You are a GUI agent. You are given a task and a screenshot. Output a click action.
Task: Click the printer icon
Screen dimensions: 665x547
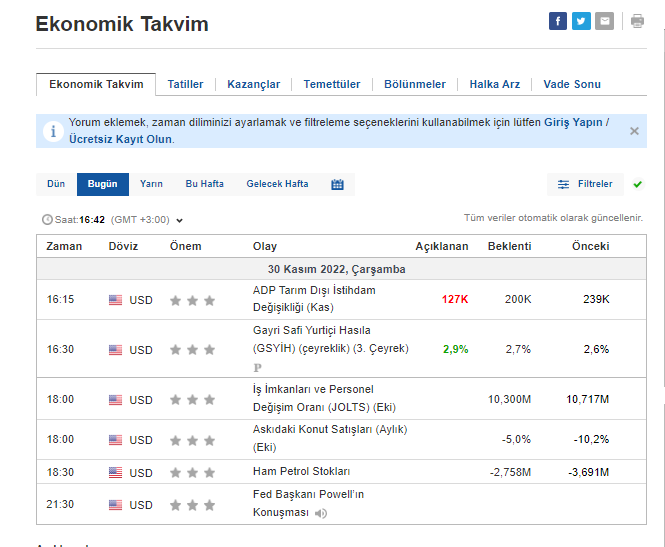pyautogui.click(x=637, y=21)
